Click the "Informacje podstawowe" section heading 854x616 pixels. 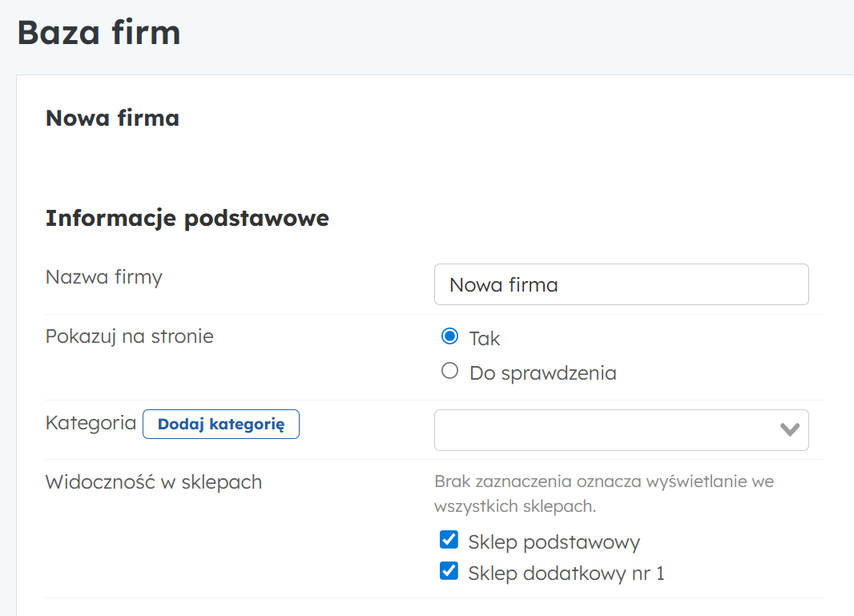(187, 218)
